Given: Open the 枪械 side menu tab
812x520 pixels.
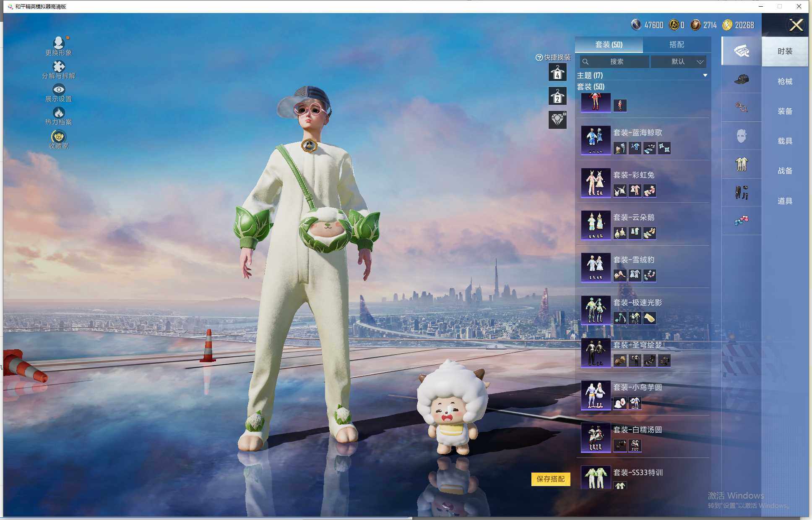Looking at the screenshot, I should tap(785, 81).
